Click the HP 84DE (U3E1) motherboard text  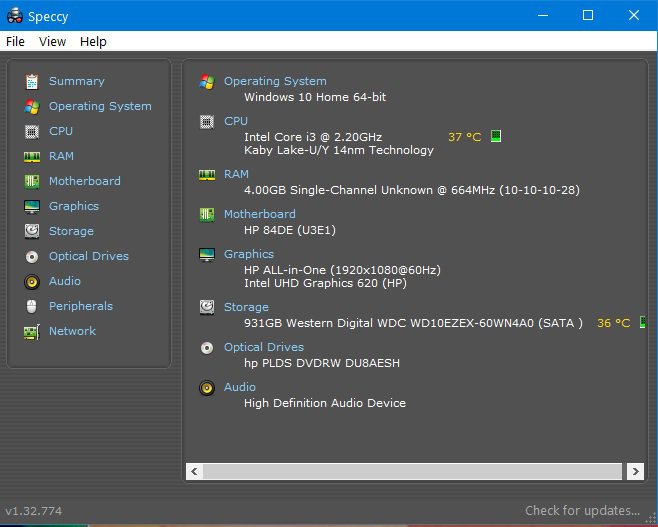(290, 230)
